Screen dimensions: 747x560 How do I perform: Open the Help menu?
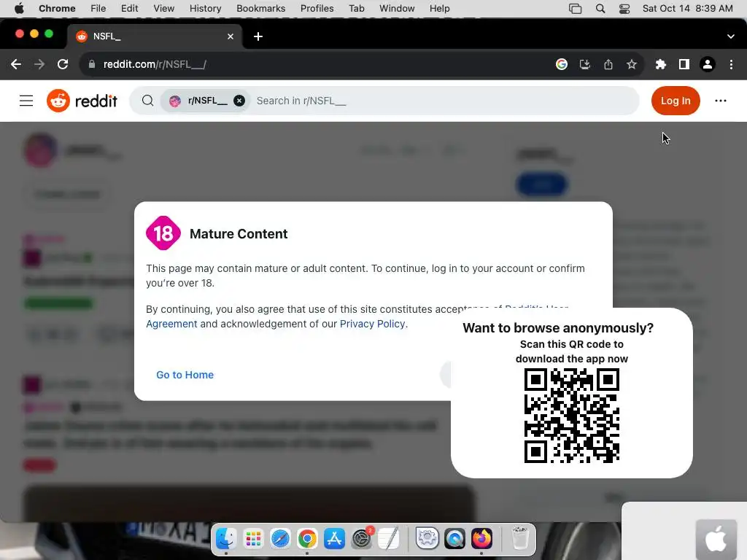pos(439,8)
